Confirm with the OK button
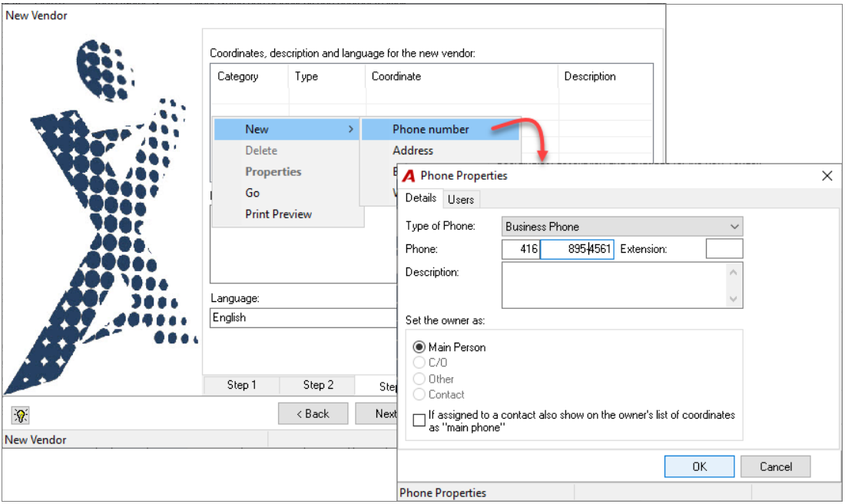 [699, 466]
